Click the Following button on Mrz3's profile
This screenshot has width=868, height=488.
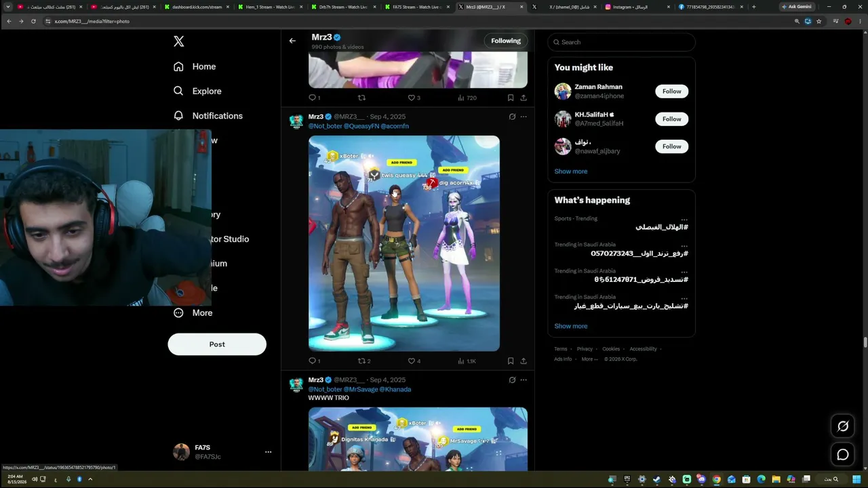click(506, 41)
